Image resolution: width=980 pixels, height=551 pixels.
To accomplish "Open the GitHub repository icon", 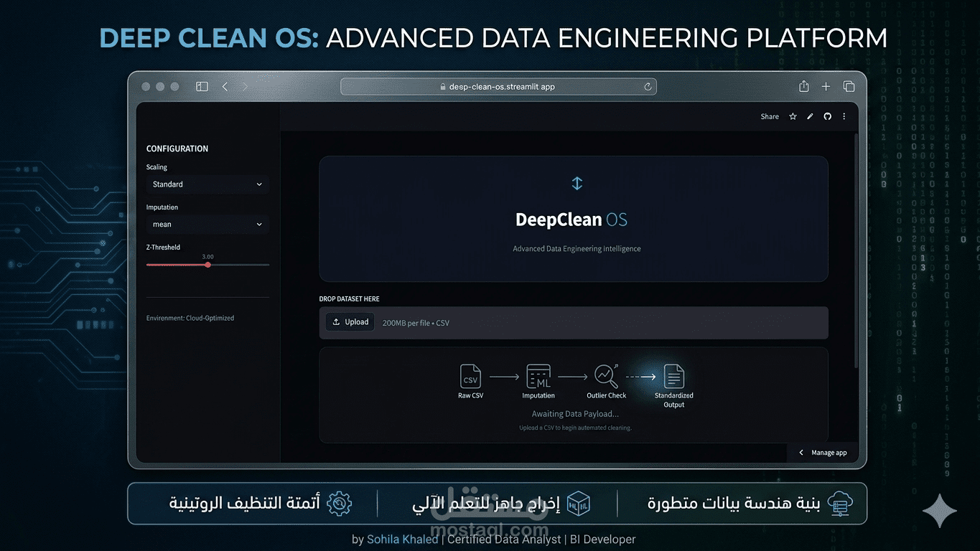I will pyautogui.click(x=827, y=116).
